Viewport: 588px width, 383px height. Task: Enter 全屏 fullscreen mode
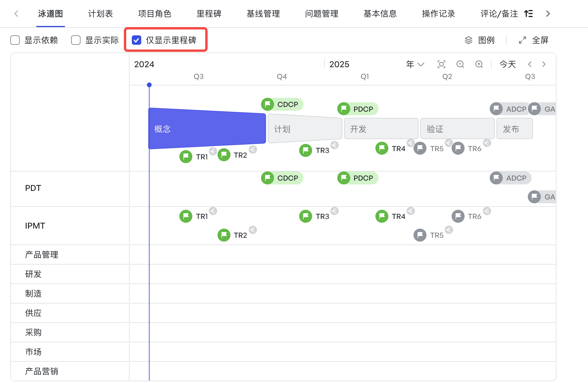point(533,40)
